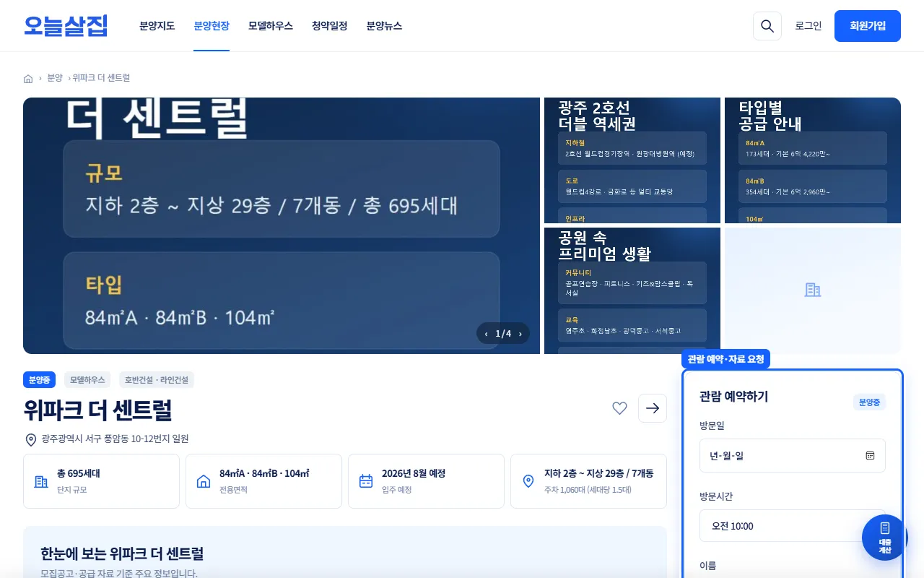Click the location pin beside 광주광역시 address
This screenshot has width=924, height=578.
coord(31,439)
